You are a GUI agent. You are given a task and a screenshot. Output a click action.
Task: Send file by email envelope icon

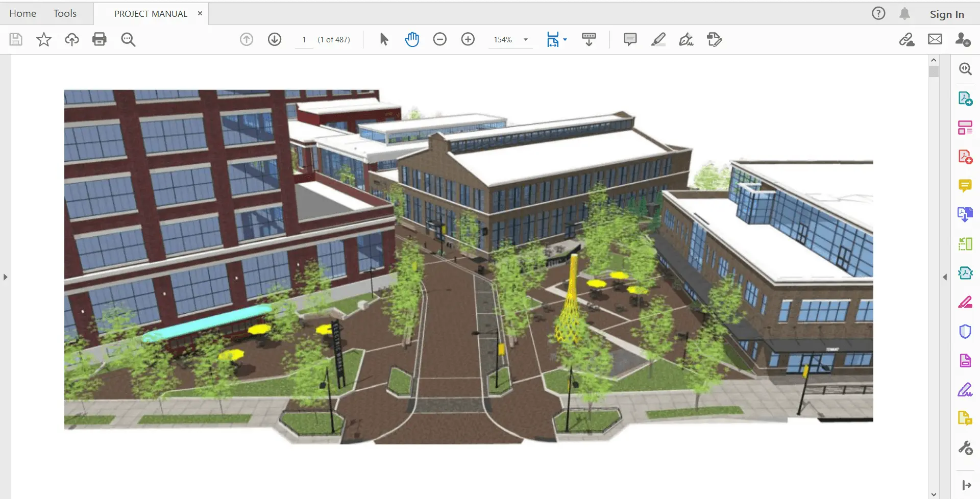point(935,39)
